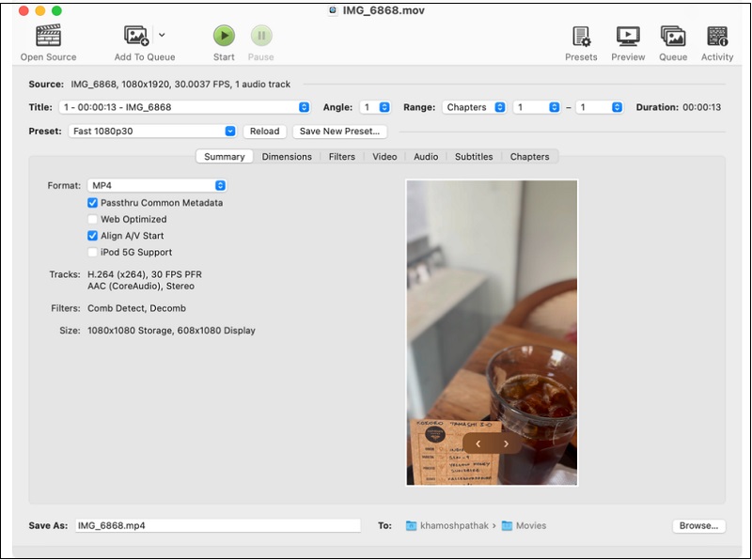
Task: Open the Presets panel icon
Action: point(581,37)
